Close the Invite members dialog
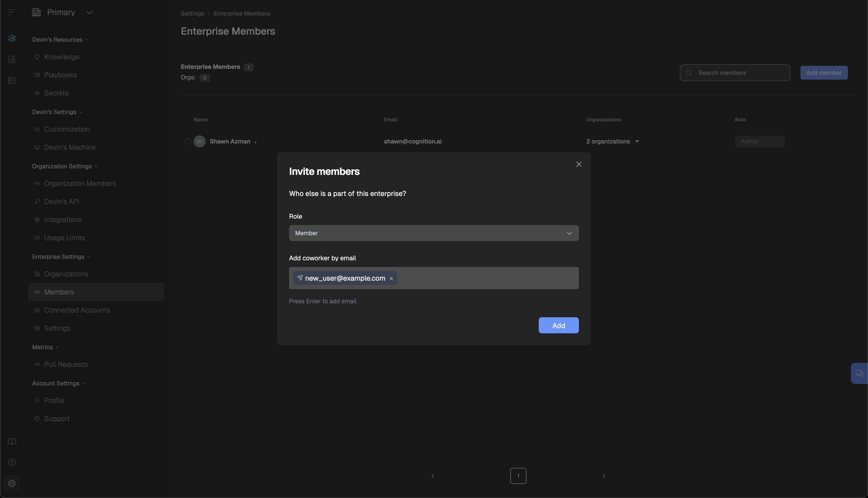The height and width of the screenshot is (498, 868). pyautogui.click(x=578, y=165)
